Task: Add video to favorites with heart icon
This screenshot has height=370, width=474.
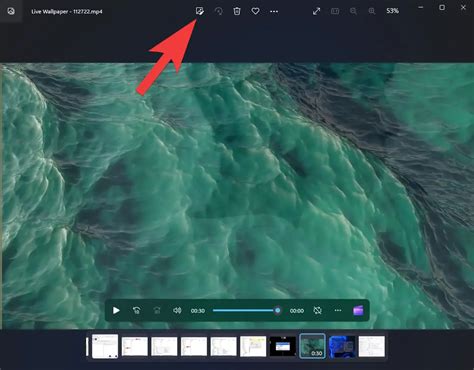Action: (x=255, y=11)
